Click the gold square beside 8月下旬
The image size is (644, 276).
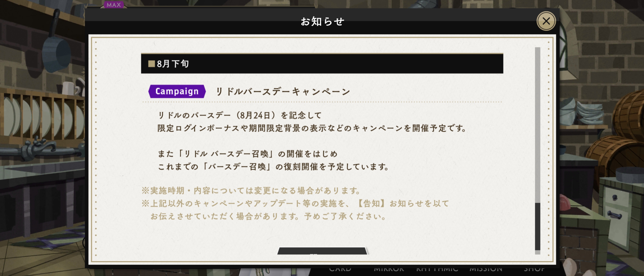point(151,64)
